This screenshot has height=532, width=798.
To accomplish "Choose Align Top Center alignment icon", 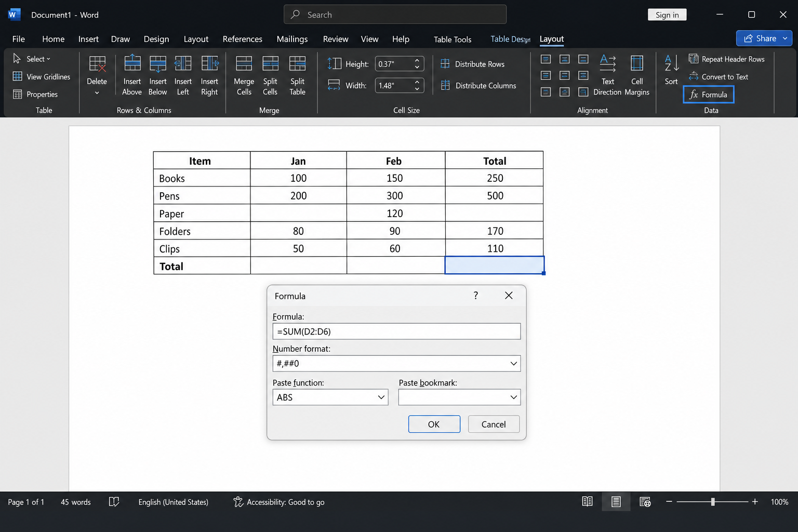I will pyautogui.click(x=565, y=59).
